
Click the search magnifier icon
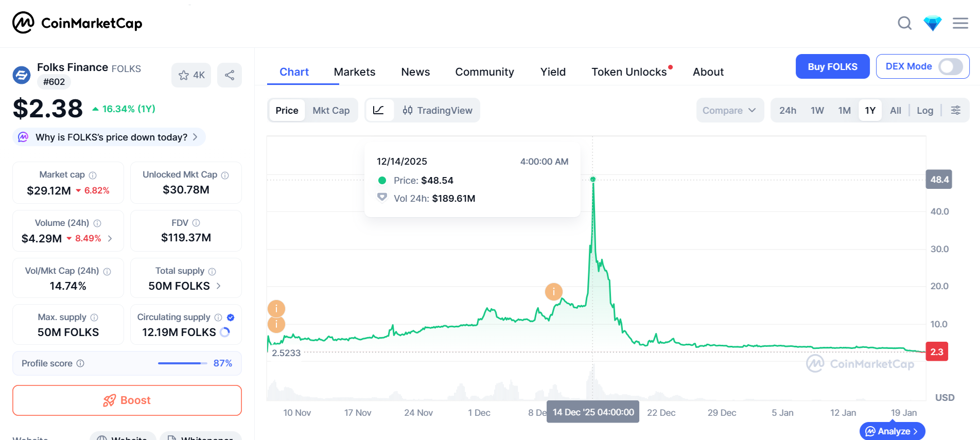coord(904,23)
